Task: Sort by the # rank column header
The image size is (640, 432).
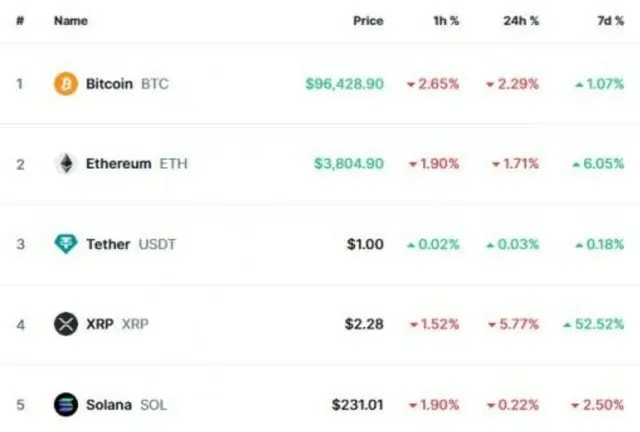Action: tap(20, 21)
